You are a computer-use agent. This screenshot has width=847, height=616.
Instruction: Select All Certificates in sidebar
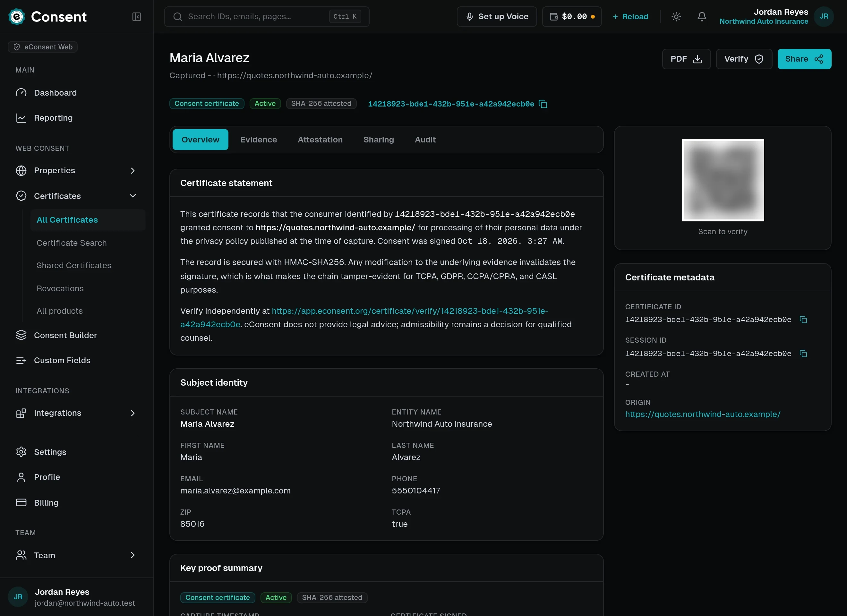(88, 220)
